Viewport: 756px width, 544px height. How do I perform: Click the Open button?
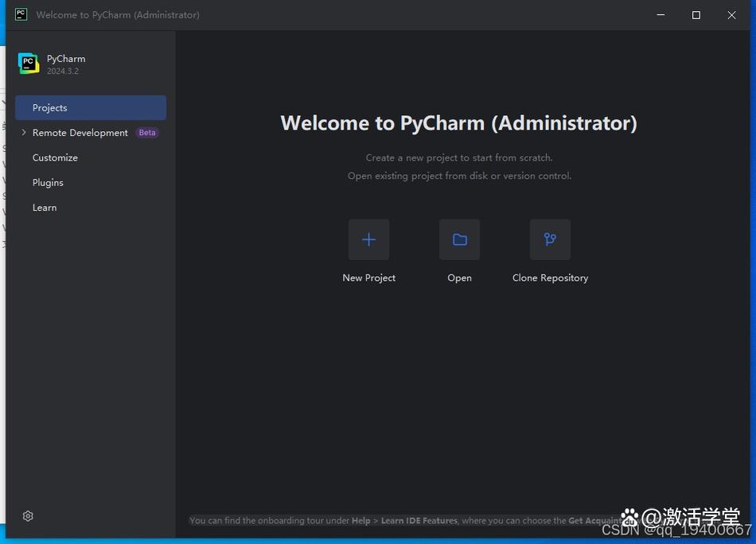pos(459,278)
